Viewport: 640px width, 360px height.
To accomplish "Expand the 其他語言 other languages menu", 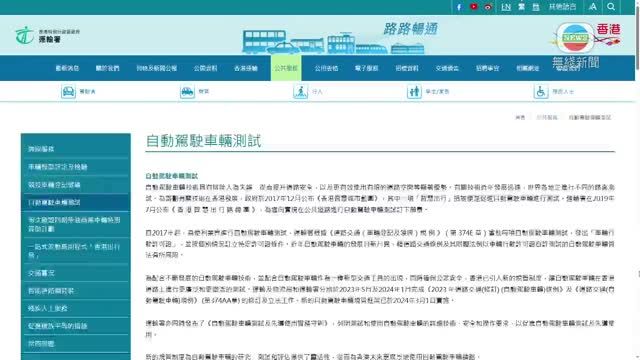I will click(562, 7).
